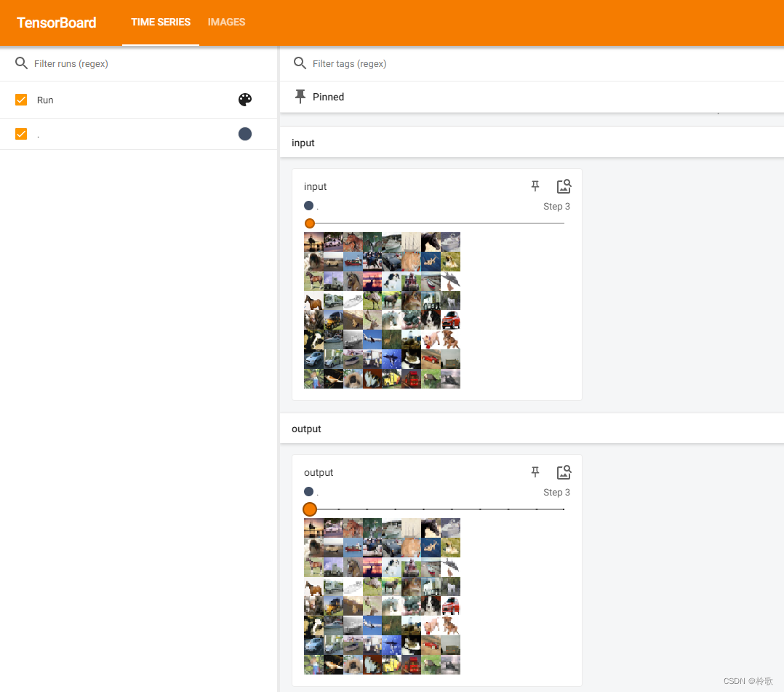784x692 pixels.
Task: Click the input card step slider handle
Action: (x=310, y=223)
